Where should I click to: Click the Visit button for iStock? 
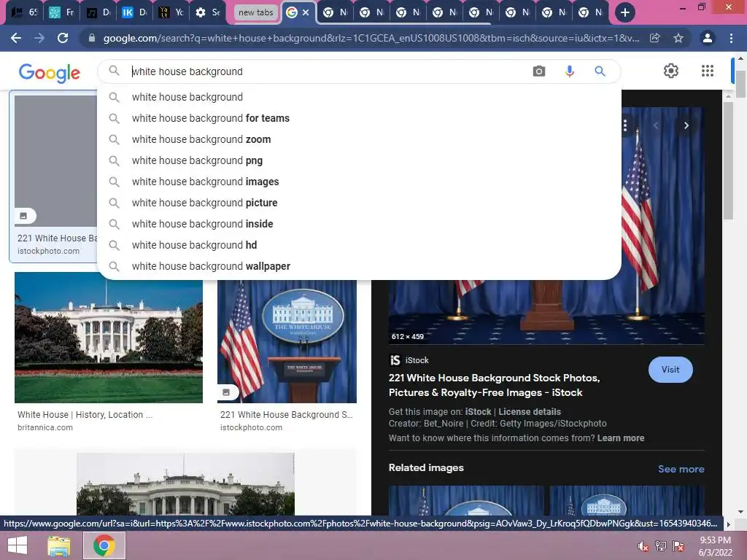click(670, 370)
